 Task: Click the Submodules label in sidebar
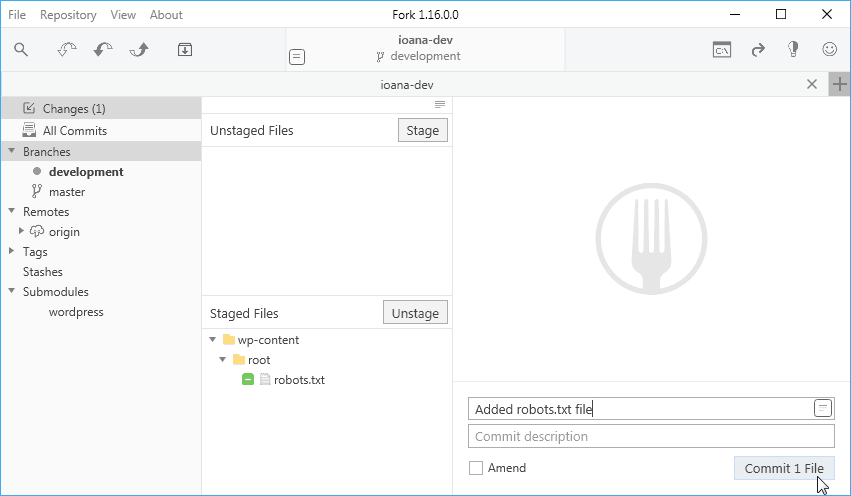55,291
